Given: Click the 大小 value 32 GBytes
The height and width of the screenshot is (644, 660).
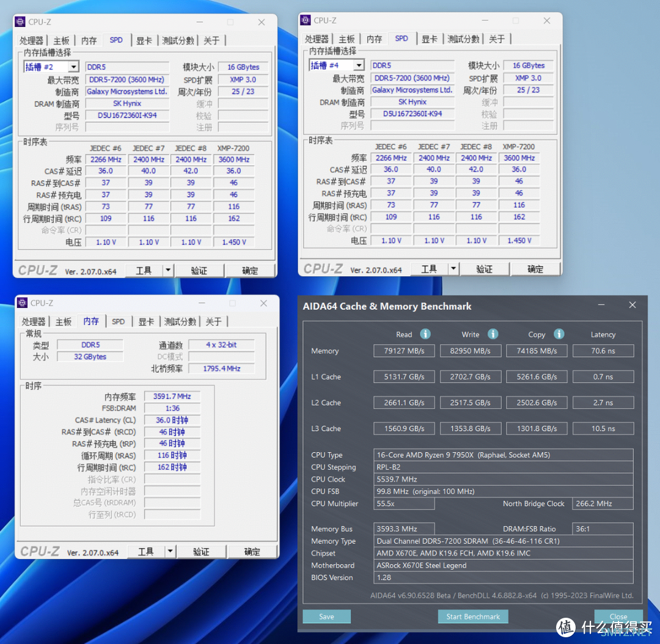Looking at the screenshot, I should click(90, 357).
